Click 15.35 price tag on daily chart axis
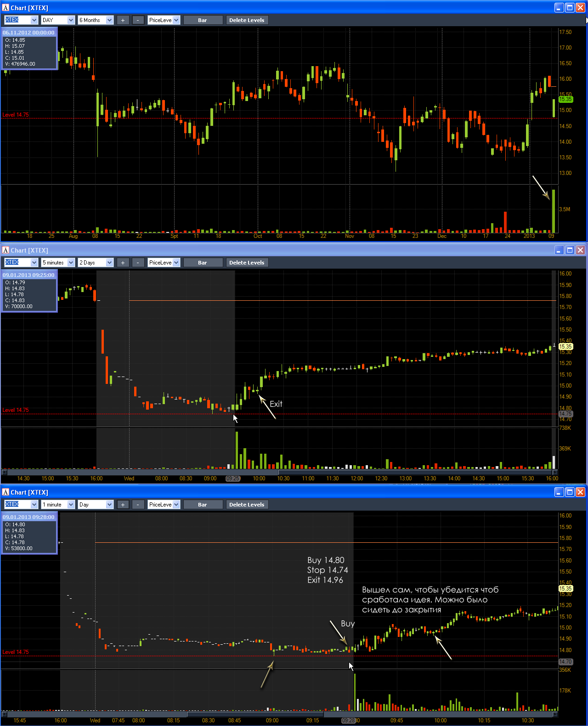The width and height of the screenshot is (588, 726). pyautogui.click(x=565, y=99)
